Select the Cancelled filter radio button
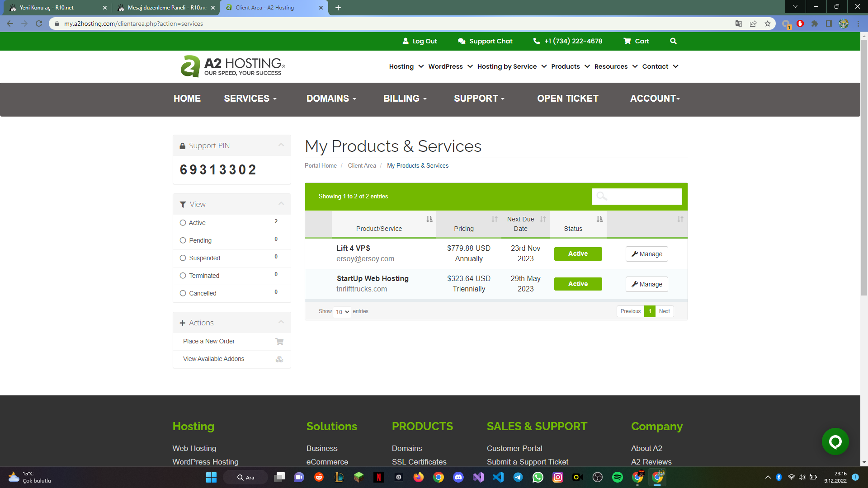The image size is (868, 488). pos(183,293)
